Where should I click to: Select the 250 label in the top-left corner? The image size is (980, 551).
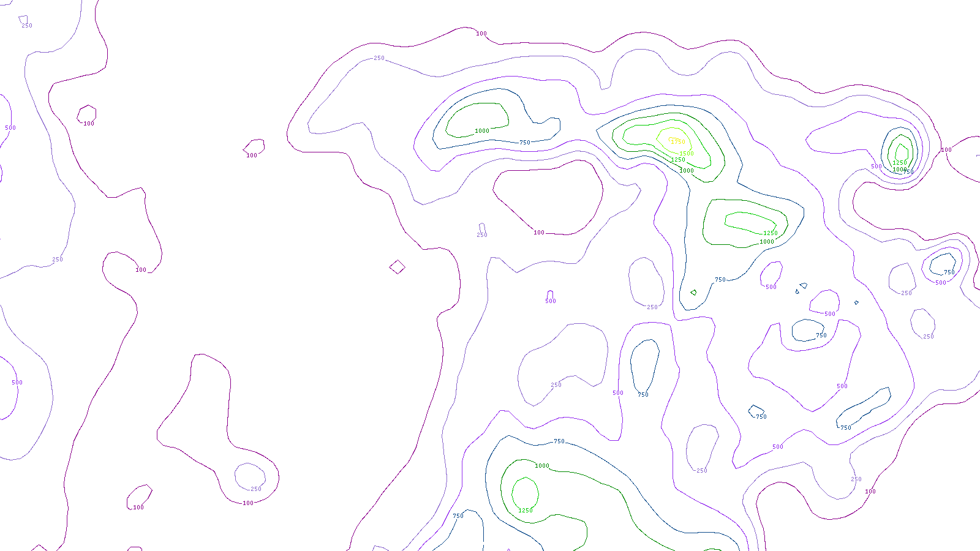[x=27, y=26]
